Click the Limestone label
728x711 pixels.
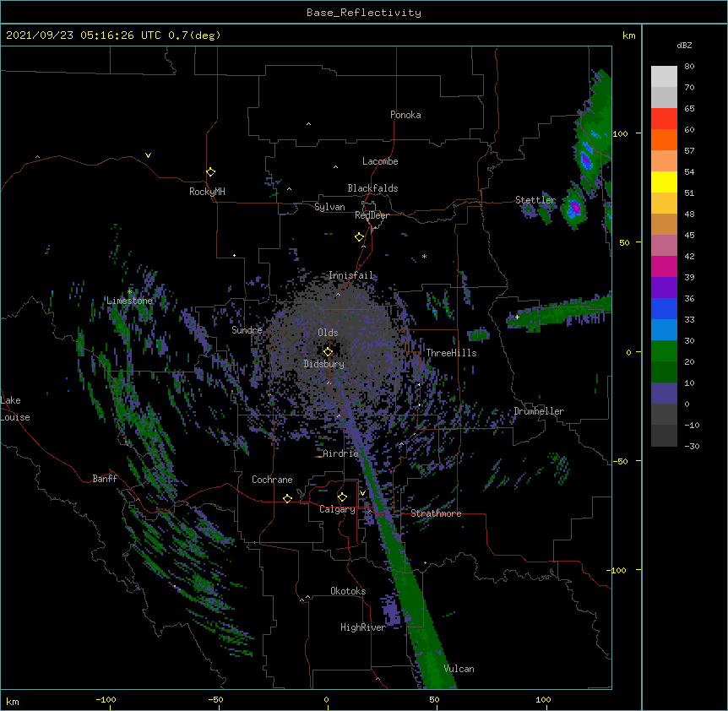129,301
